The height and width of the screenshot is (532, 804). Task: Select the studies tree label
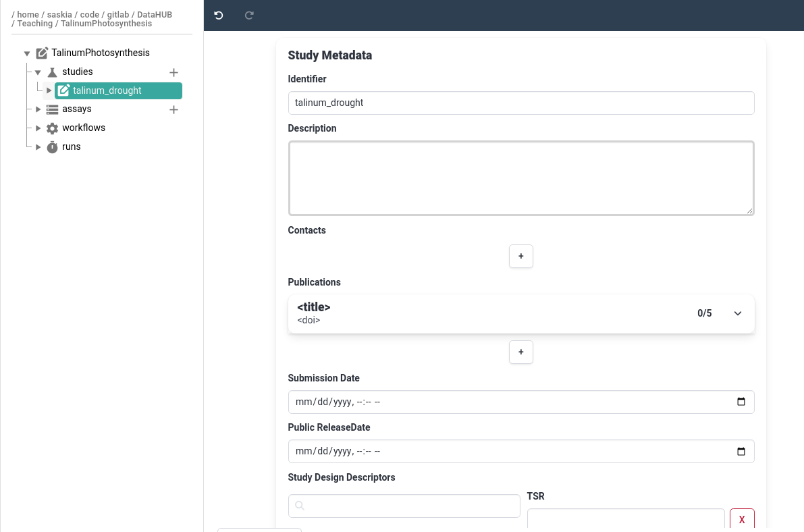point(78,72)
